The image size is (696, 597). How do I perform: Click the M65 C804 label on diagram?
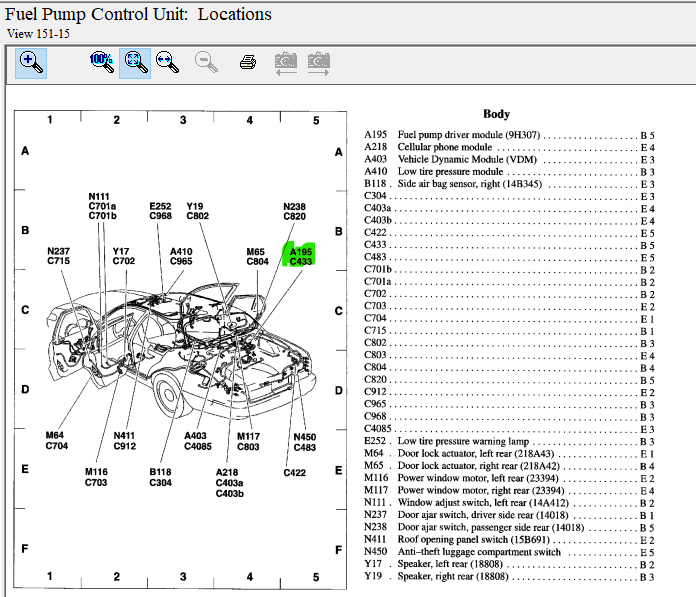pos(257,257)
